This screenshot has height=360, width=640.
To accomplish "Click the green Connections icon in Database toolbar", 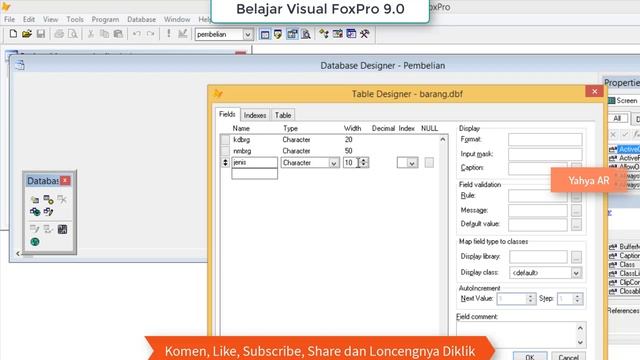I will point(35,242).
